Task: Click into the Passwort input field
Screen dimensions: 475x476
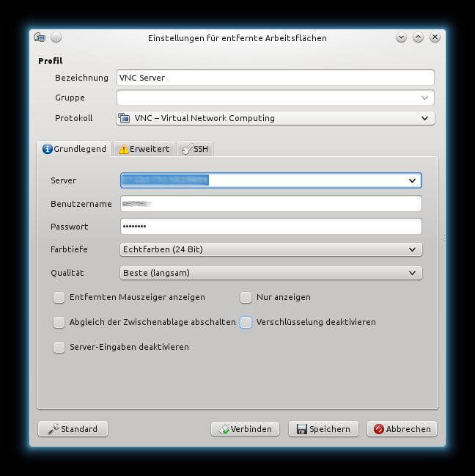Action: click(x=270, y=227)
